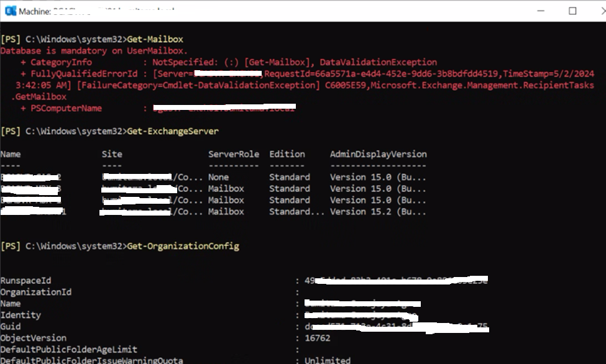Click the 'Version 15.2 (Bu...' value

tap(378, 212)
